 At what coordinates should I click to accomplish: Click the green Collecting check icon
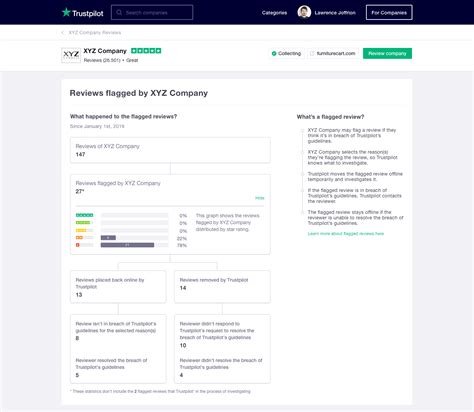click(x=274, y=53)
